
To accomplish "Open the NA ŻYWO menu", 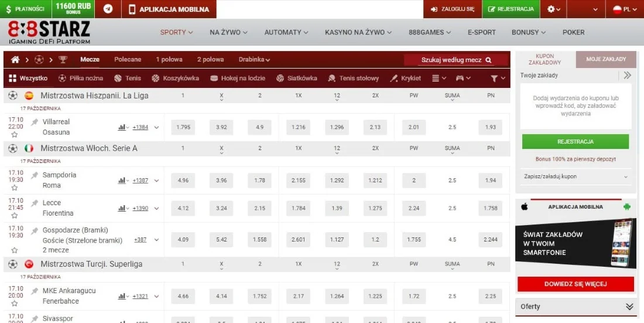I will 228,32.
